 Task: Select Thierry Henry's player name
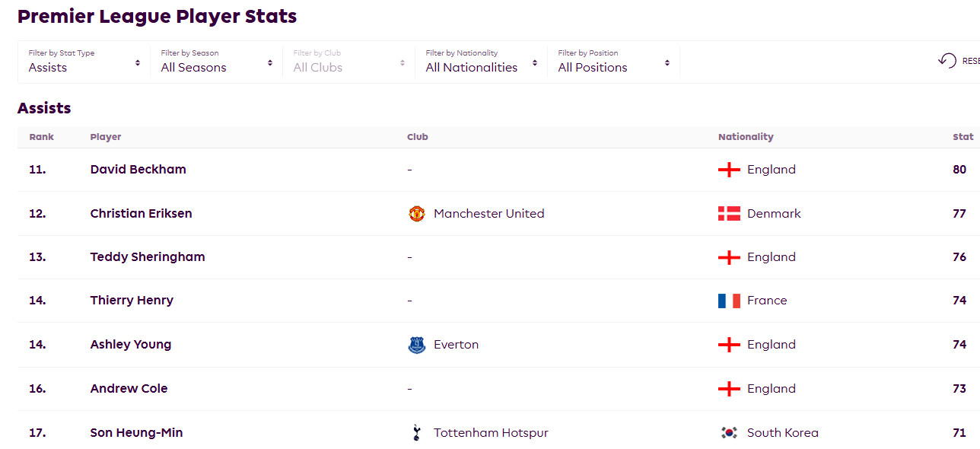click(x=132, y=301)
